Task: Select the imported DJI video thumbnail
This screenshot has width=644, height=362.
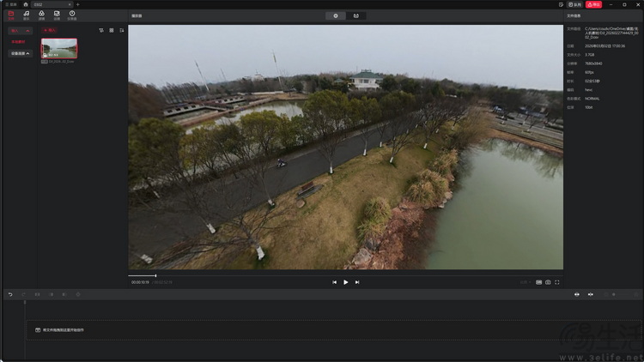Action: [x=59, y=48]
